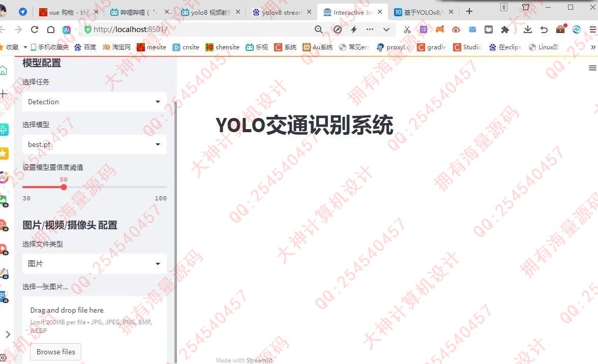Click the confidence threshold slider handle at 50
The width and height of the screenshot is (598, 364).
(64, 187)
